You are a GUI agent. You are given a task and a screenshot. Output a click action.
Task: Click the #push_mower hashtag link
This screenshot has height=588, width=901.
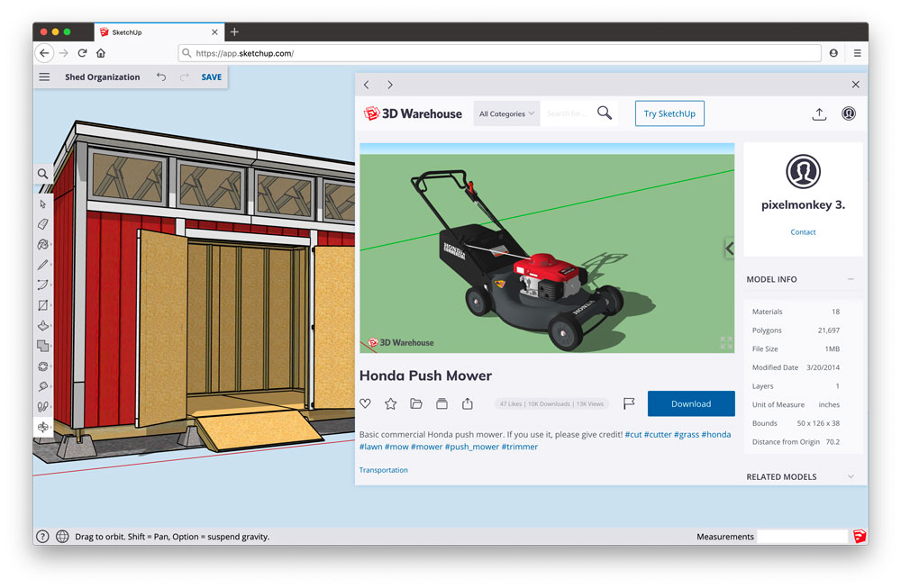pyautogui.click(x=472, y=447)
